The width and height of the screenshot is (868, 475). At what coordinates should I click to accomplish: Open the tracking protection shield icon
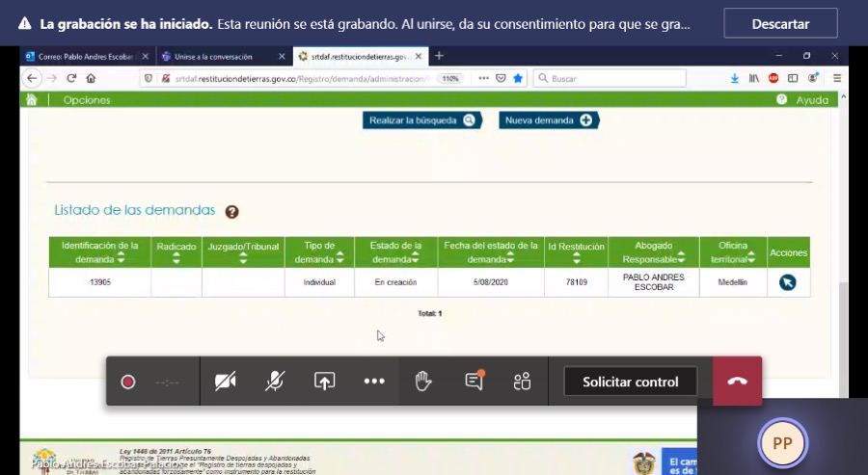pyautogui.click(x=149, y=78)
